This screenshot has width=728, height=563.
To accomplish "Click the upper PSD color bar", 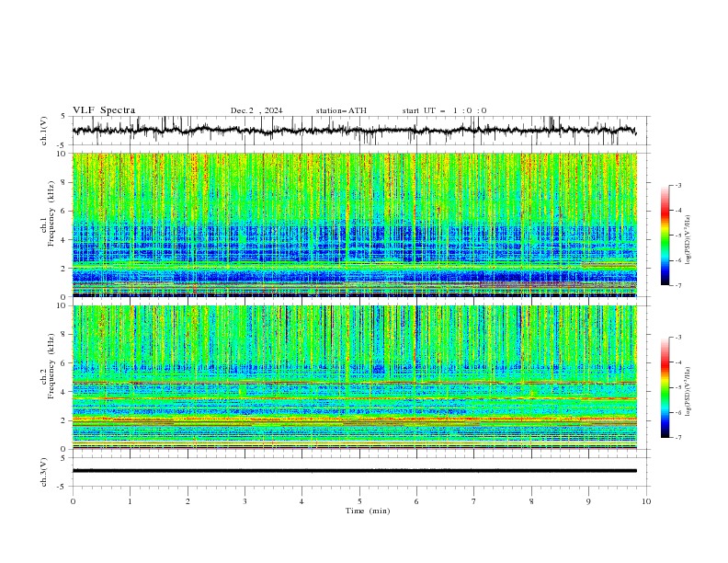I will 665,236.
